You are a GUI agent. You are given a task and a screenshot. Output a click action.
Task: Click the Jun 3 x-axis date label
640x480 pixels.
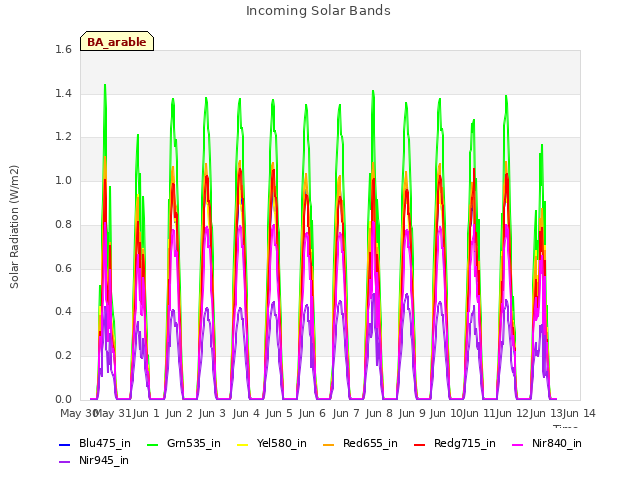pyautogui.click(x=212, y=413)
